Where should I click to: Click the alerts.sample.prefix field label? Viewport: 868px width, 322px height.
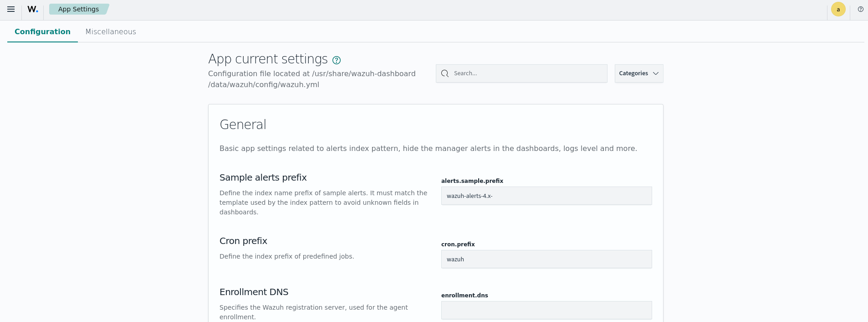pyautogui.click(x=472, y=181)
